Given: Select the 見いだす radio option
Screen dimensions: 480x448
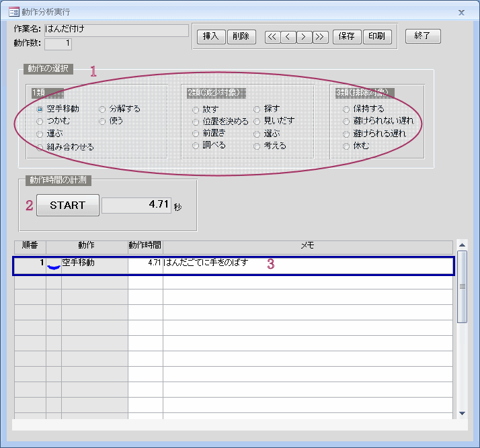Looking at the screenshot, I should point(257,122).
